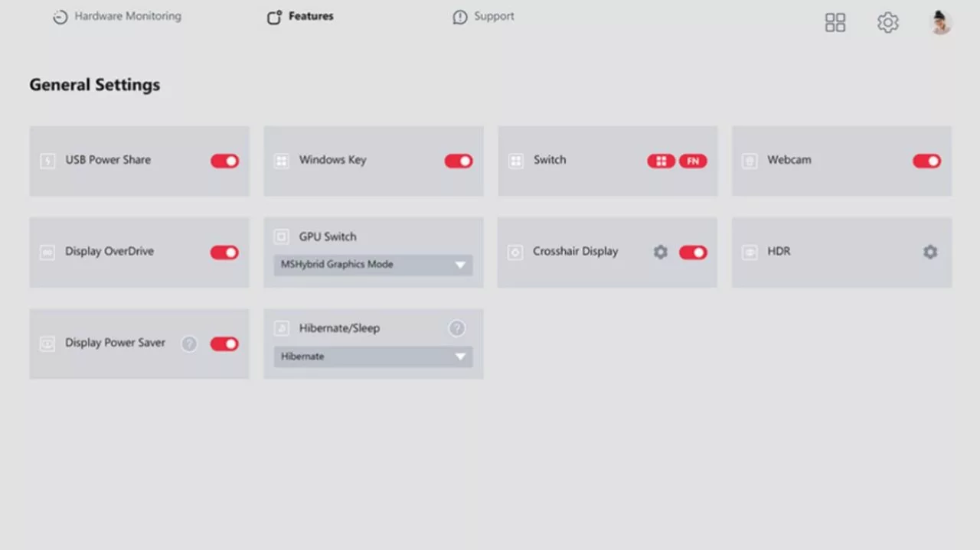Open the Support tab
Viewport: 980px width, 550px height.
point(483,17)
